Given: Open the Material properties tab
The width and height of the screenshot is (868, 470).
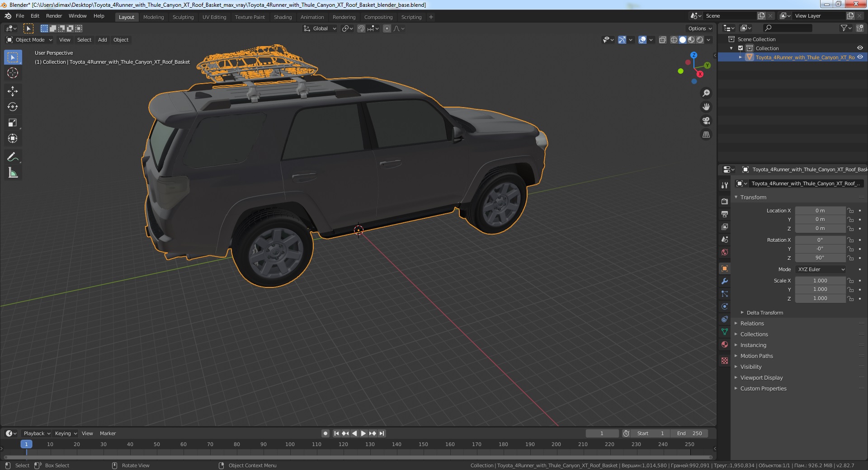Looking at the screenshot, I should (725, 344).
